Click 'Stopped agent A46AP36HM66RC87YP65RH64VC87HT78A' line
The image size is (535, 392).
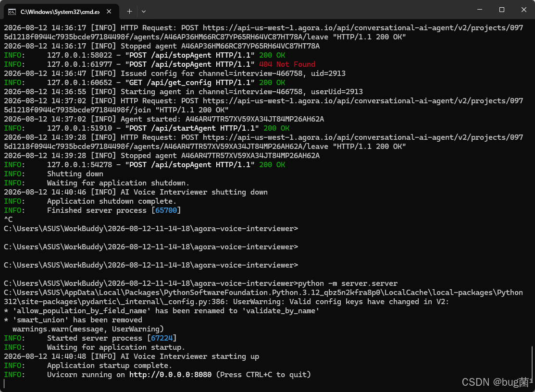coord(162,46)
